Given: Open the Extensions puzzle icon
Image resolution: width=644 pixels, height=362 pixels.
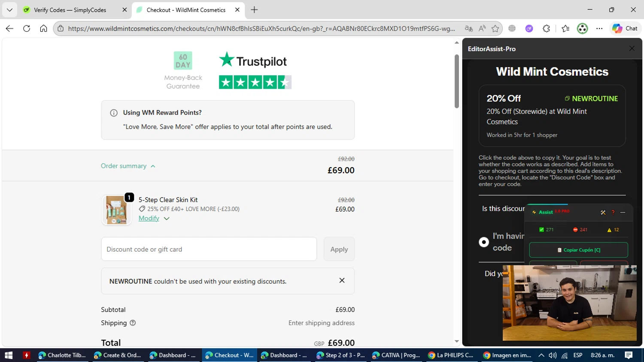Looking at the screenshot, I should (x=546, y=28).
